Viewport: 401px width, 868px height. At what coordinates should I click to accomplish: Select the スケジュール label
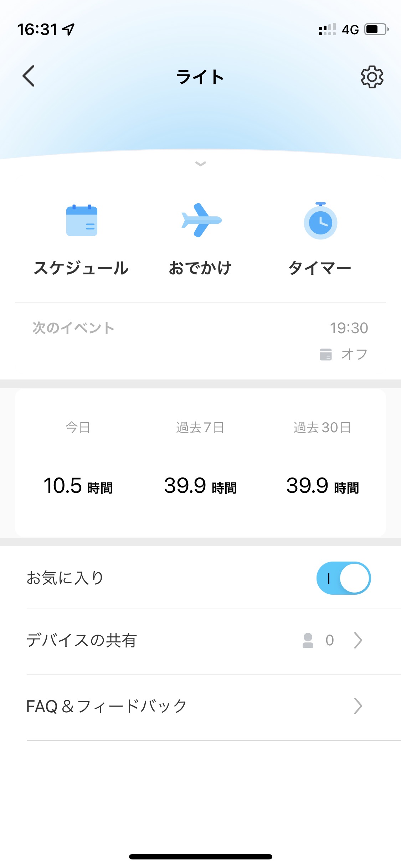pos(81,268)
